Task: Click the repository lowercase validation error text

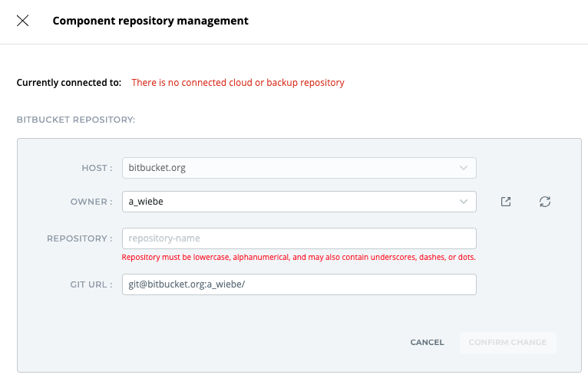Action: pos(299,258)
